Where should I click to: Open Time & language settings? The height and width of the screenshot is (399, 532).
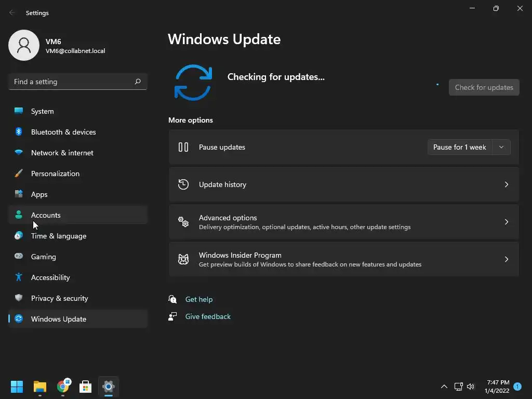tap(78, 235)
